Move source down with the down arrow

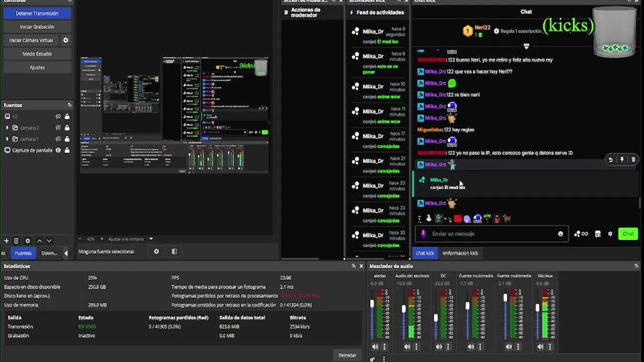(49, 241)
